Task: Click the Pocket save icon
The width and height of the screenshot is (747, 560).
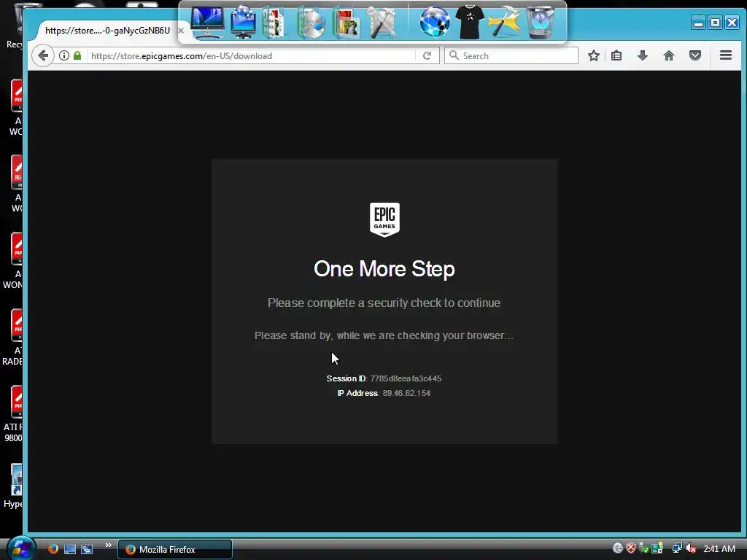Action: pos(695,55)
